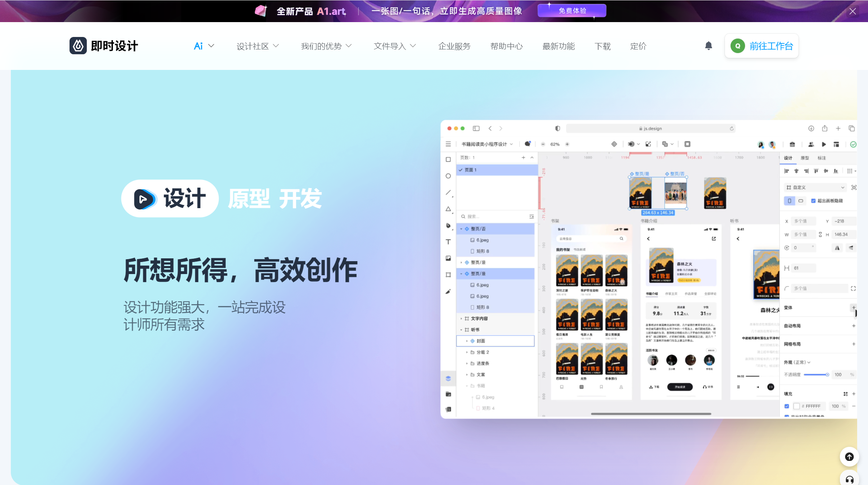The width and height of the screenshot is (868, 485).
Task: Expand the 文字内容 layer
Action: [461, 319]
